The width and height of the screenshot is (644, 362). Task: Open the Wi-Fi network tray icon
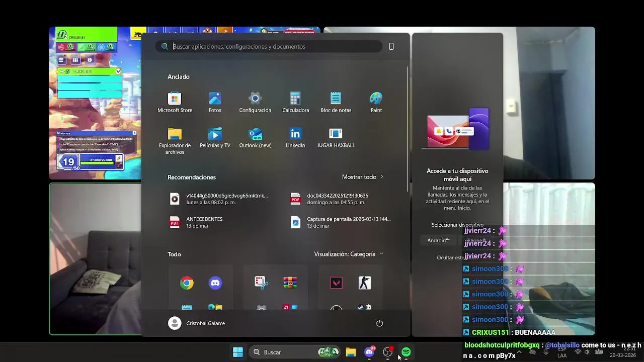pos(578,352)
